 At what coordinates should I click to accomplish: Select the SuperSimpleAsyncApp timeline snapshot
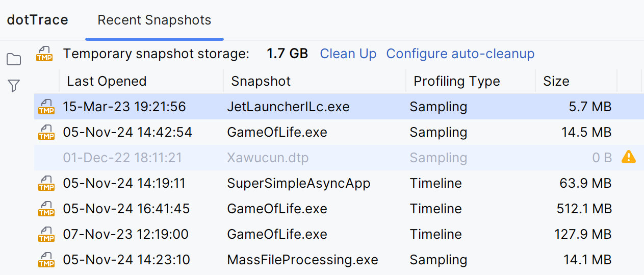point(298,183)
